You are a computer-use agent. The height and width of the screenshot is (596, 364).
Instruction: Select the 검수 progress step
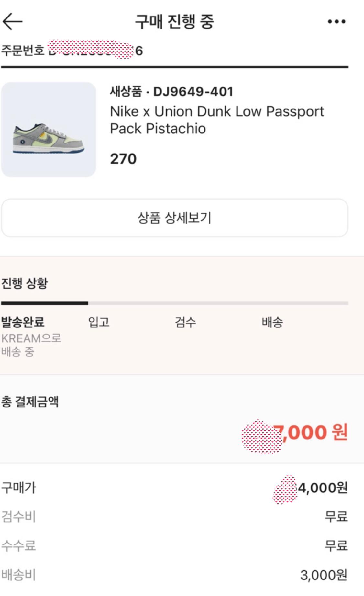pyautogui.click(x=186, y=322)
